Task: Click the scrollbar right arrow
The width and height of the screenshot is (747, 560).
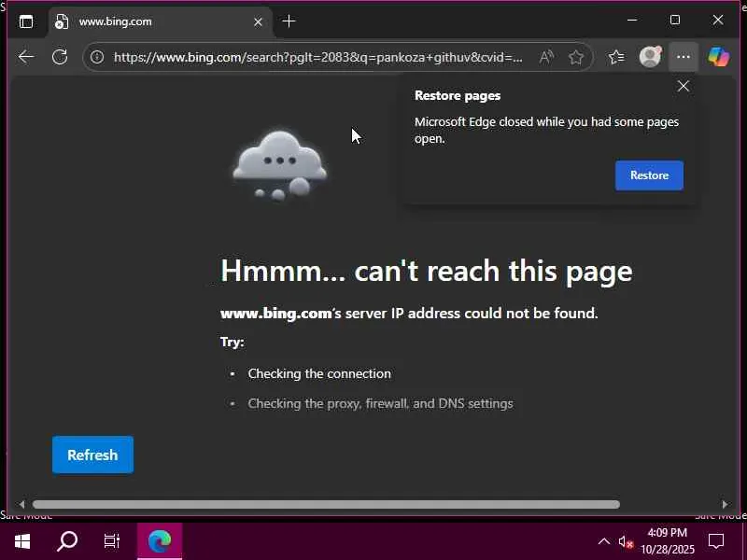Action: point(726,504)
